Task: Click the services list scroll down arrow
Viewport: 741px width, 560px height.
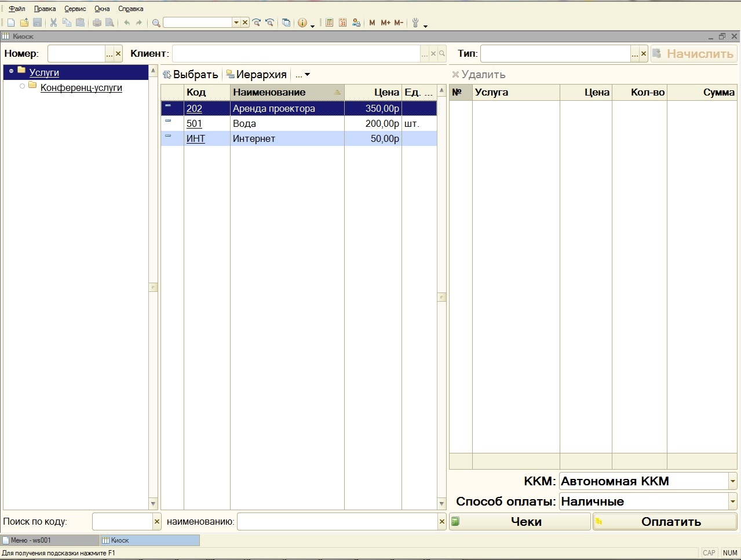Action: coord(441,504)
